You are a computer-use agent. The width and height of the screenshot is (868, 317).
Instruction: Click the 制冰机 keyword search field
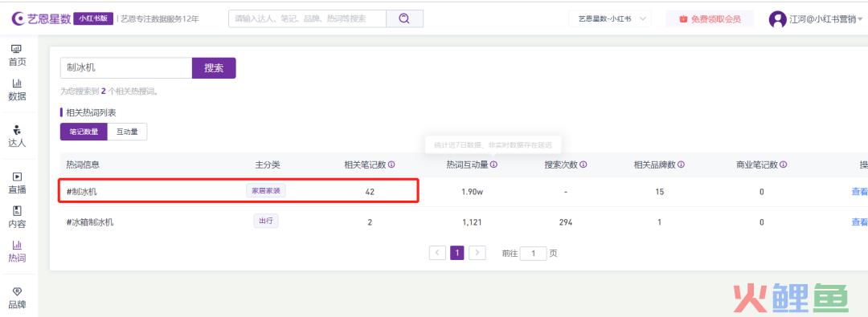point(126,68)
